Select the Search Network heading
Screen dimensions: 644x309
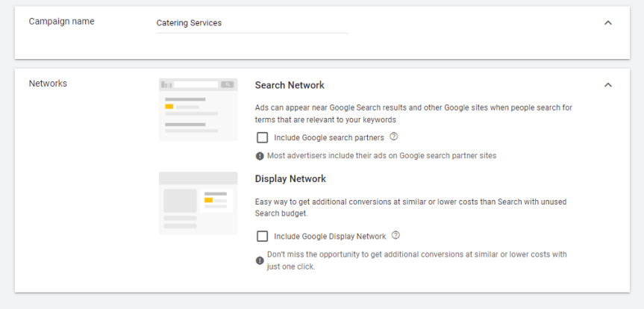(290, 85)
